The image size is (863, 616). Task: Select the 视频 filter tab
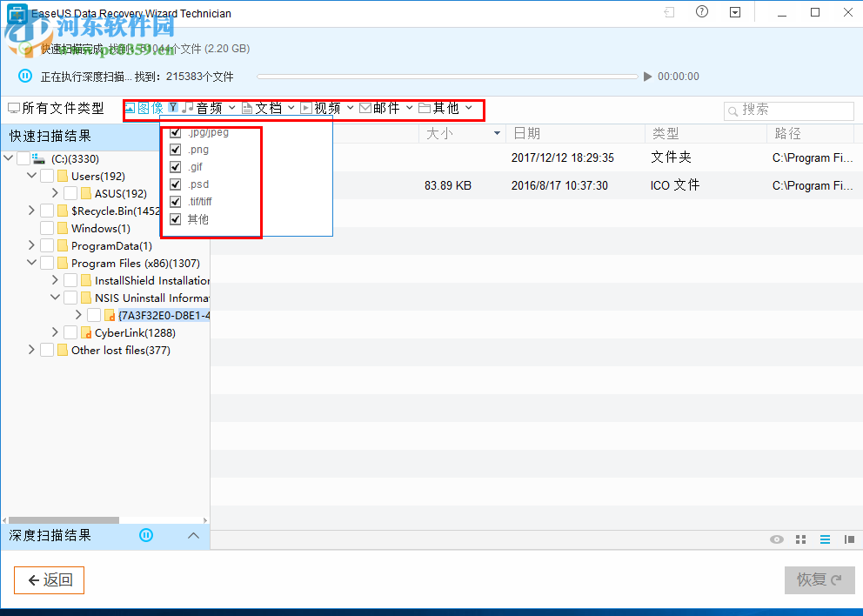329,108
